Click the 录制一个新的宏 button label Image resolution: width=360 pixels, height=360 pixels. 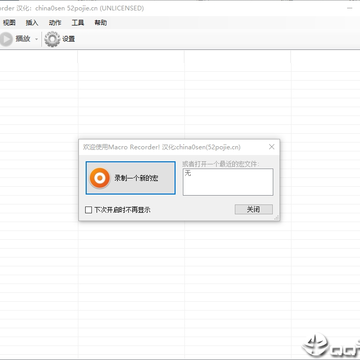coord(136,178)
